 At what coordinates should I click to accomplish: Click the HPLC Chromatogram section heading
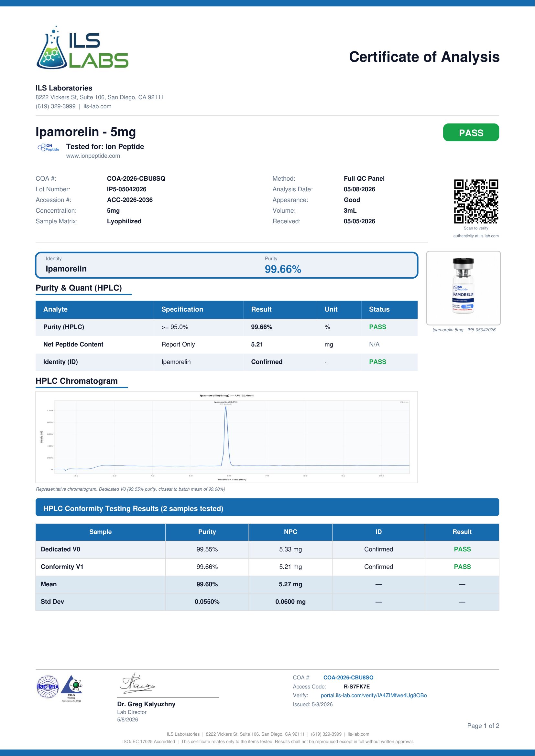point(77,381)
